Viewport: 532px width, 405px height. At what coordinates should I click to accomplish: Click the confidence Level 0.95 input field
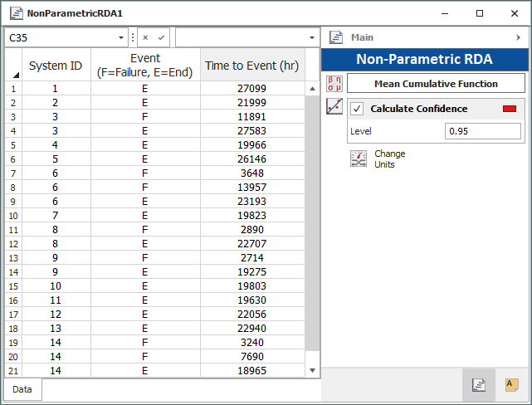point(483,131)
